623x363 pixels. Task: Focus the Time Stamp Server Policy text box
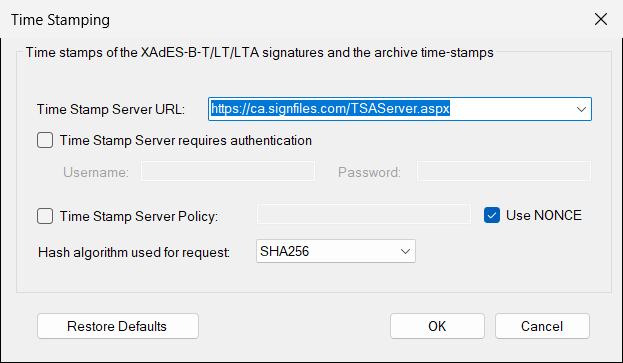pyautogui.click(x=364, y=214)
